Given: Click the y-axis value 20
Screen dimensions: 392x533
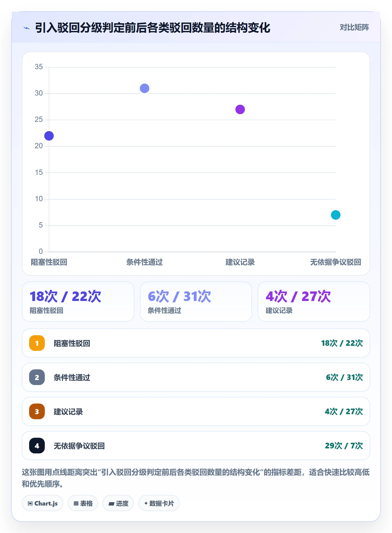Looking at the screenshot, I should tap(39, 146).
